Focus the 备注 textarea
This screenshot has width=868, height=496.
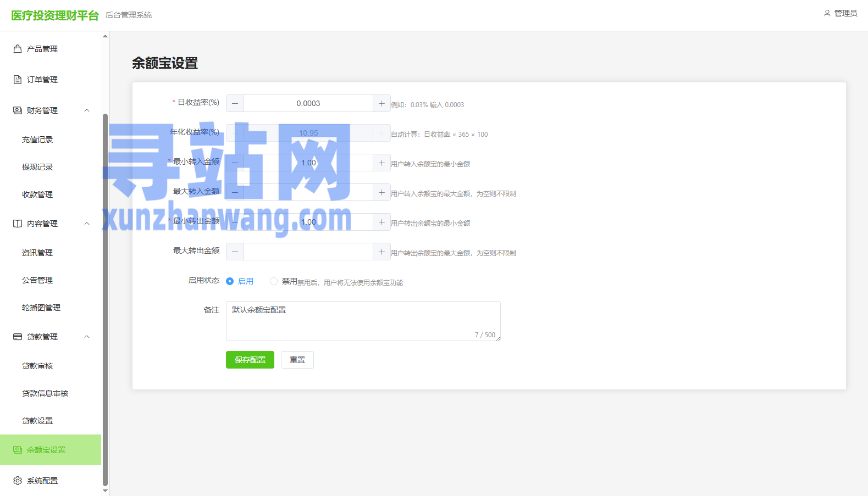[363, 321]
